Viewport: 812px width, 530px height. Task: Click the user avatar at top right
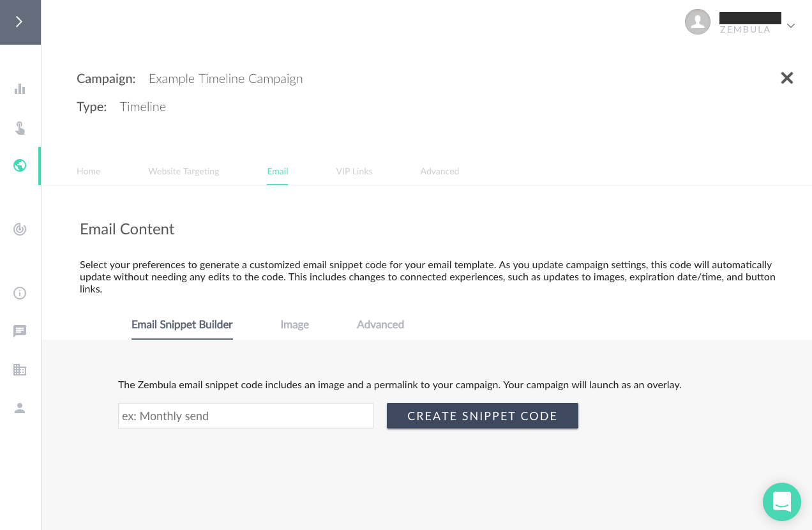698,22
